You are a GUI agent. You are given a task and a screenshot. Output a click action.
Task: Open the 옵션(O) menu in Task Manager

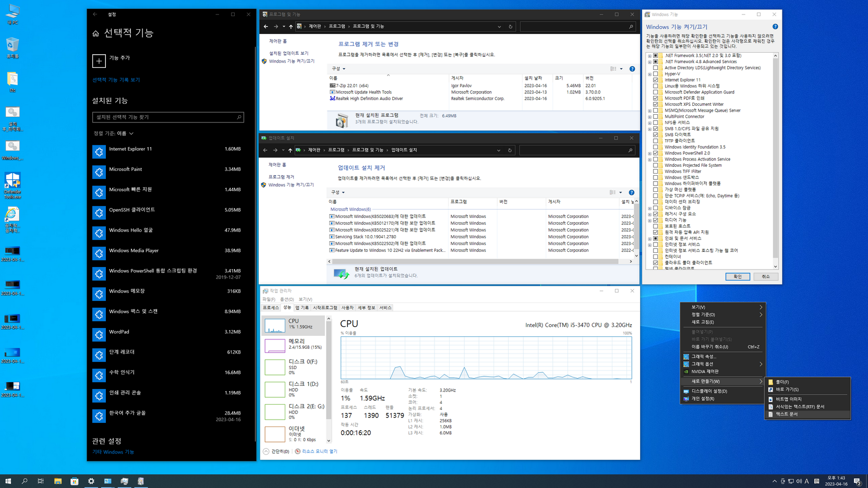coord(287,299)
